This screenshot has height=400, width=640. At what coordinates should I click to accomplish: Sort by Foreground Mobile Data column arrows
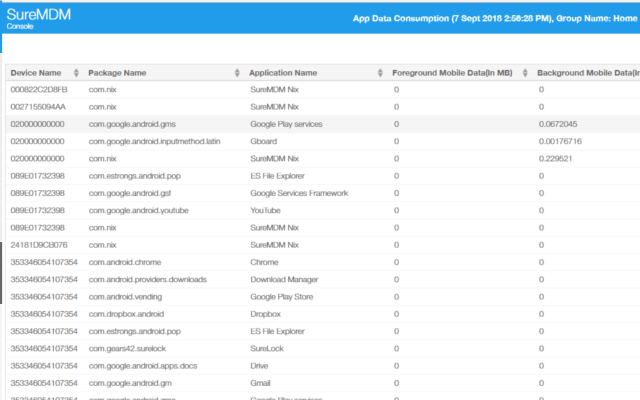525,73
